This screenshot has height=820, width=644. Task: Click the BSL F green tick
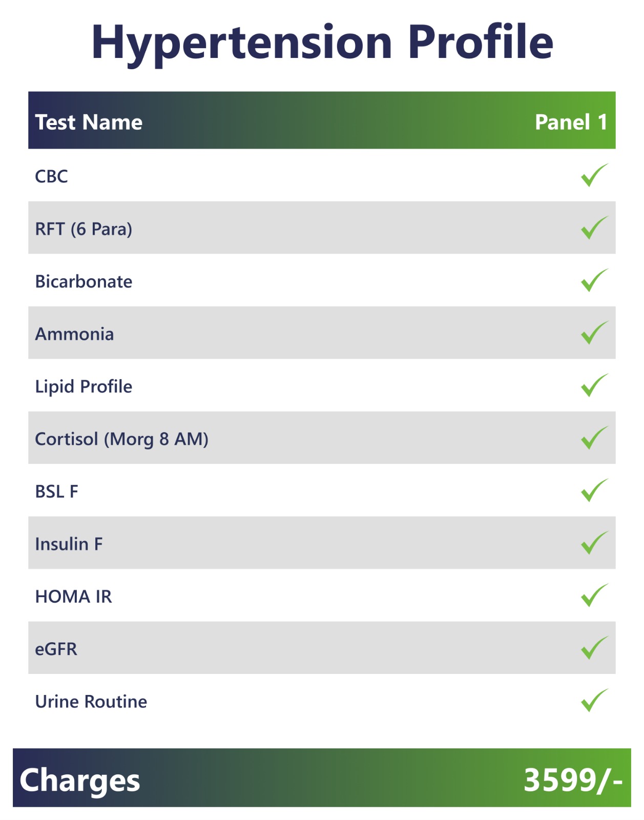594,490
